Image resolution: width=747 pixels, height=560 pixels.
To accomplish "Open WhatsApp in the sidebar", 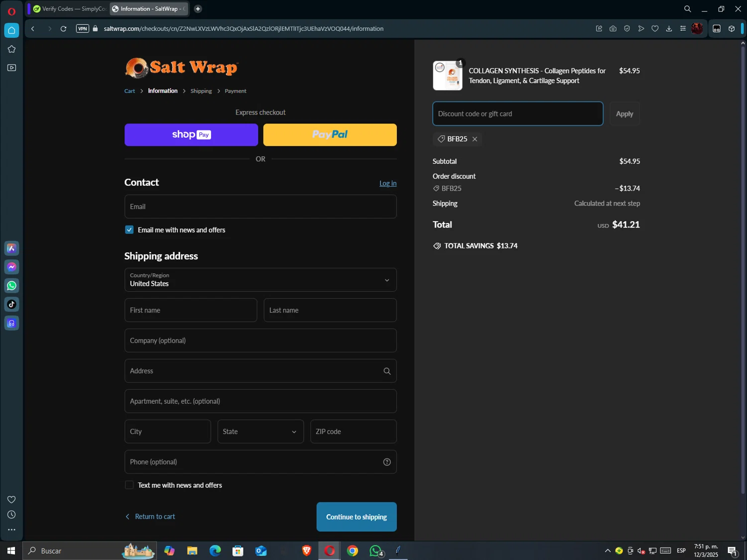I will tap(11, 286).
